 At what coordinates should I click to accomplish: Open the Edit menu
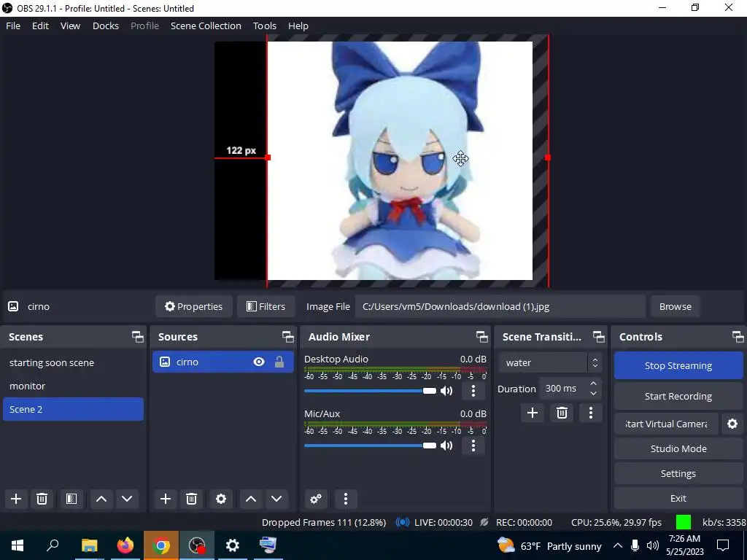click(x=41, y=26)
